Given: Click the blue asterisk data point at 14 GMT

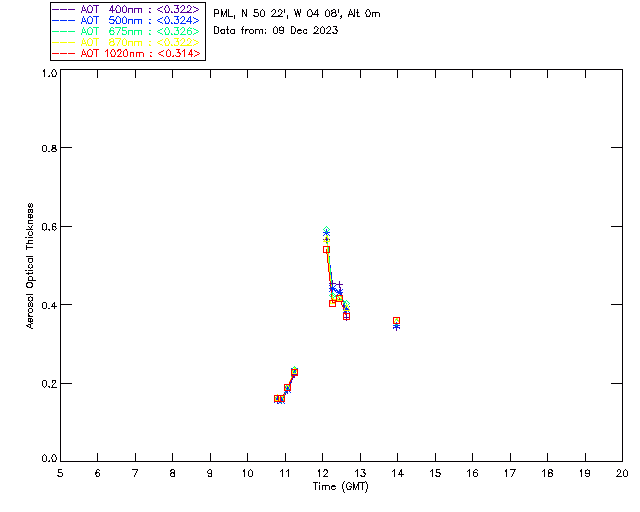Looking at the screenshot, I should tap(396, 327).
